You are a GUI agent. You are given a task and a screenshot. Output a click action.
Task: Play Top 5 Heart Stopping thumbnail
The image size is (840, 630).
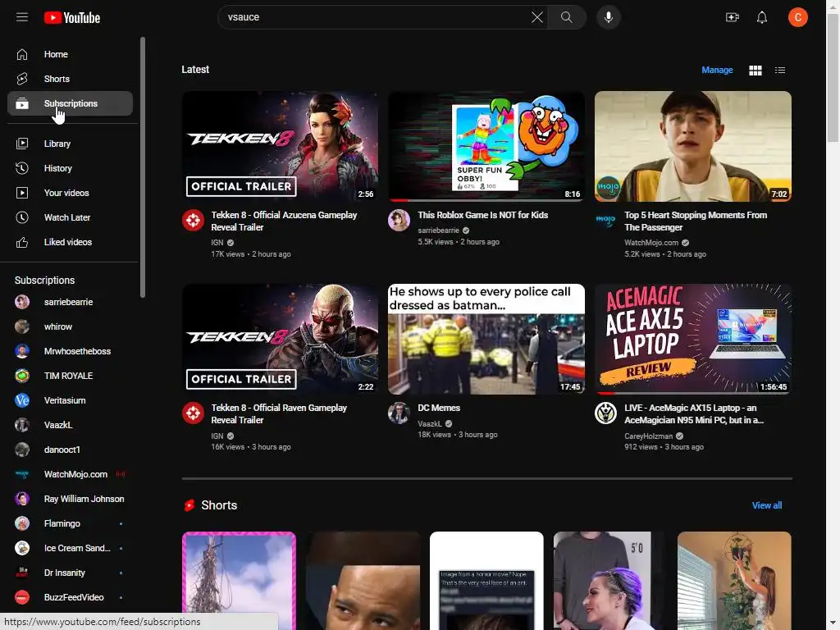(692, 146)
